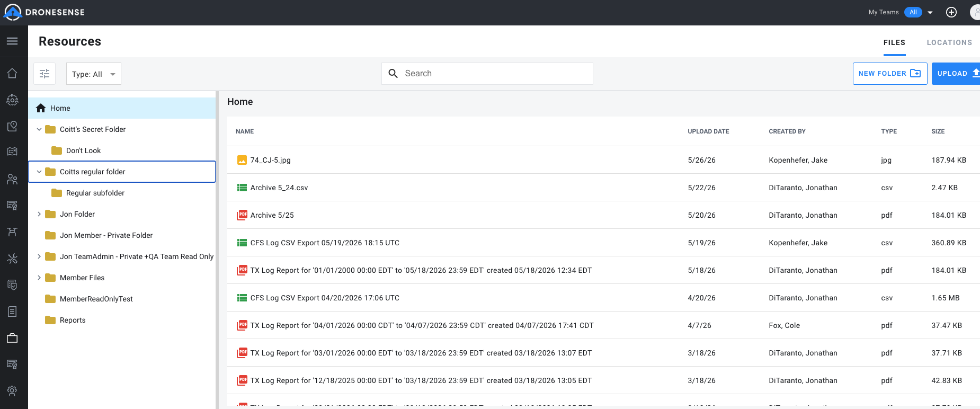Open TX Log Report created 04/07/2026 17:41 CDT
This screenshot has width=980, height=409.
pos(422,325)
